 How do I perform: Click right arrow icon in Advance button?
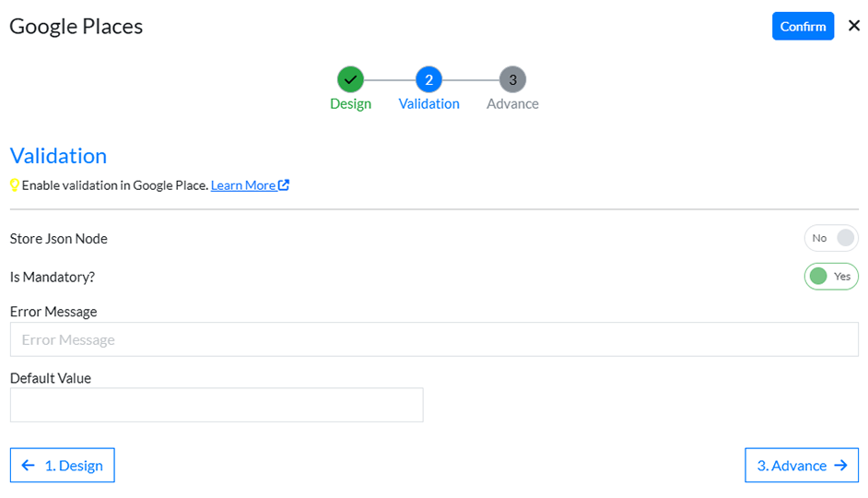tap(839, 466)
